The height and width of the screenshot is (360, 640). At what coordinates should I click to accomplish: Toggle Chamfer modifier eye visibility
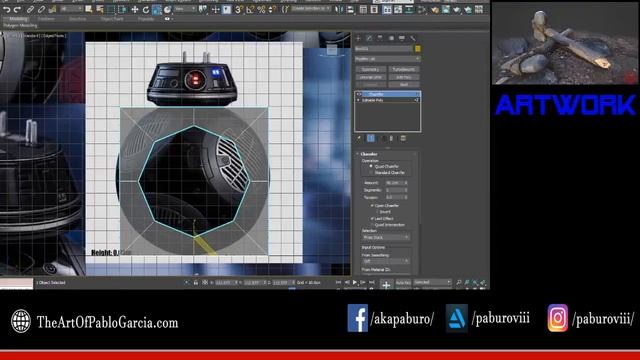359,94
